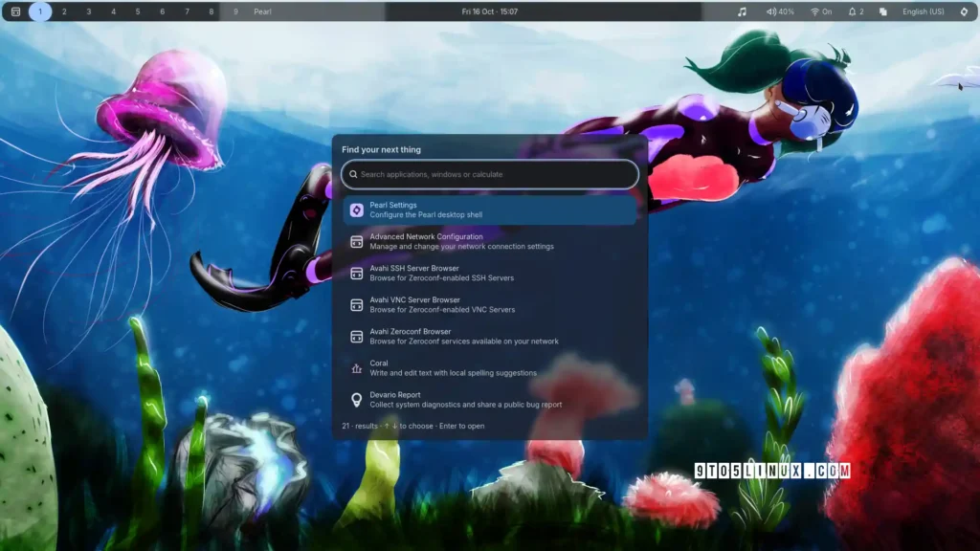
Task: Open the clock showing Fri 16 Oct 15:07
Action: click(x=490, y=11)
